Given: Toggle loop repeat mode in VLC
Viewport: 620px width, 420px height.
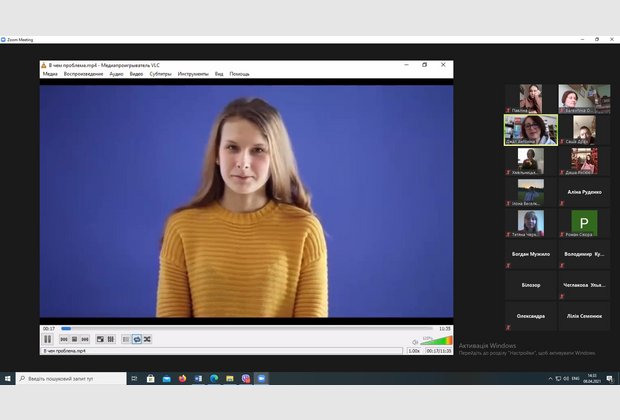Looking at the screenshot, I should (x=137, y=340).
